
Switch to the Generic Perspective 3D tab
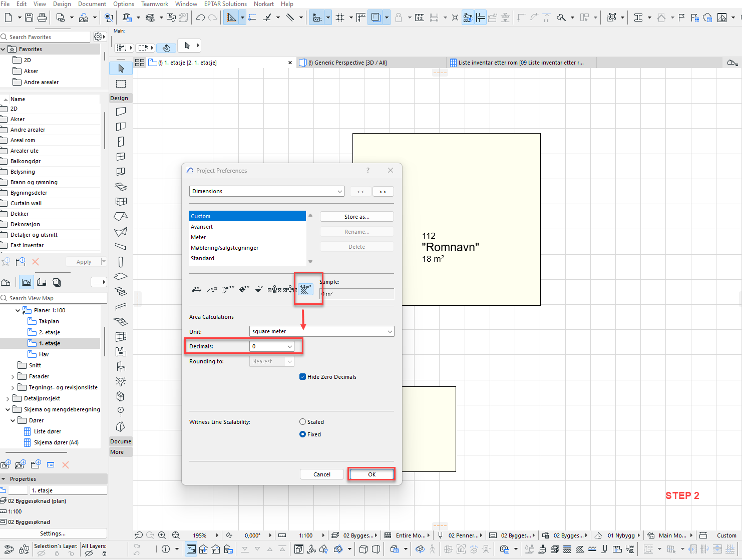(x=347, y=63)
